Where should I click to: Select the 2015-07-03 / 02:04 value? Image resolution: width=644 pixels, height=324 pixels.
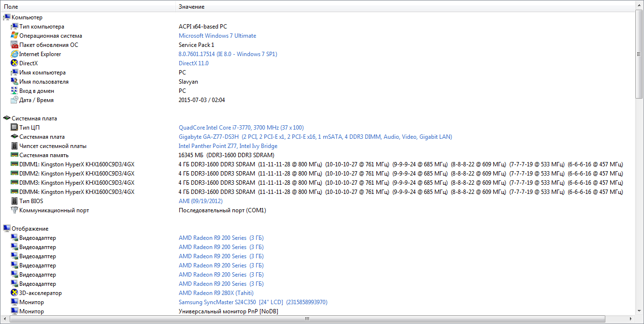[x=202, y=100]
